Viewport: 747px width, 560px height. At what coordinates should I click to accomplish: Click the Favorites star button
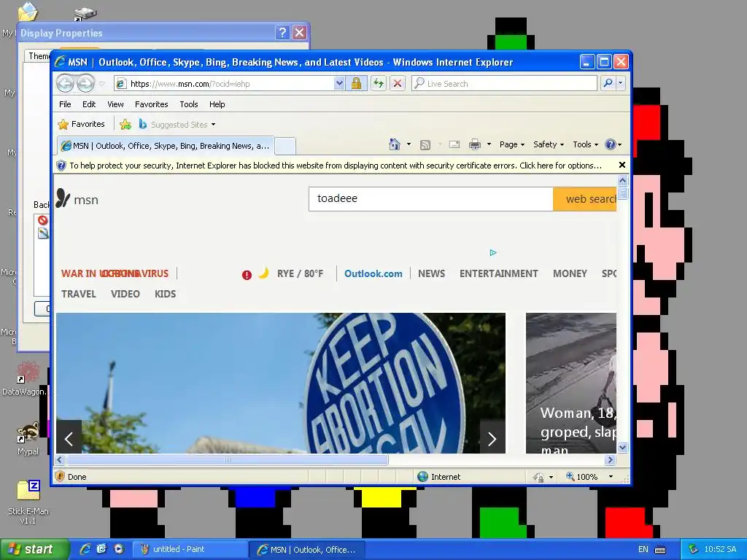pos(81,124)
